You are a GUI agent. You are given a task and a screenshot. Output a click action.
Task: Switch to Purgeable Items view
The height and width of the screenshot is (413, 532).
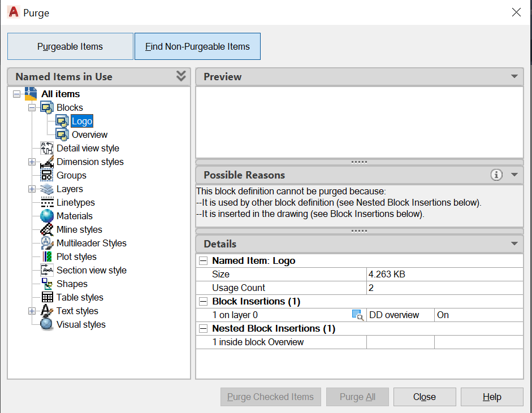click(x=70, y=46)
